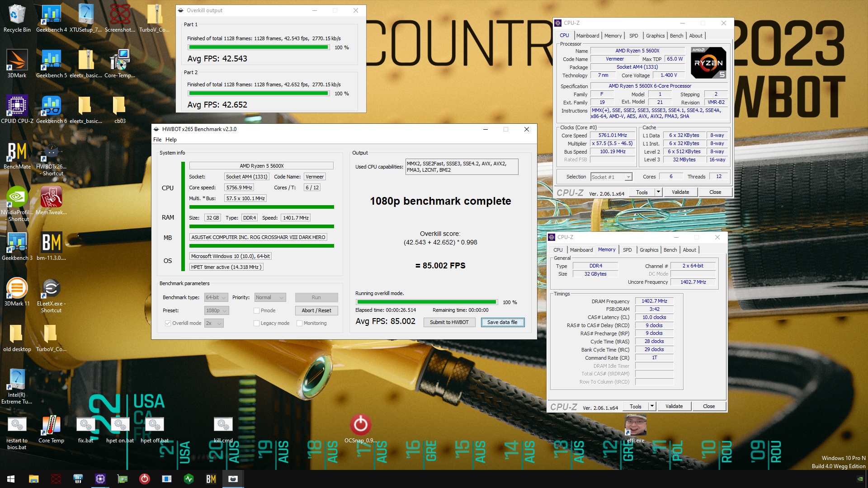The image size is (868, 488).
Task: Open the Selection Socket #1 dropdown
Action: pyautogui.click(x=611, y=177)
